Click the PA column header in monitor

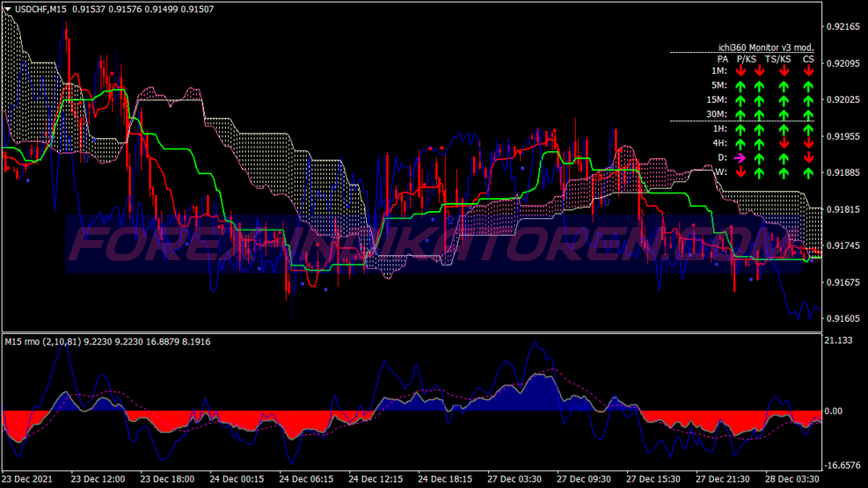(723, 59)
